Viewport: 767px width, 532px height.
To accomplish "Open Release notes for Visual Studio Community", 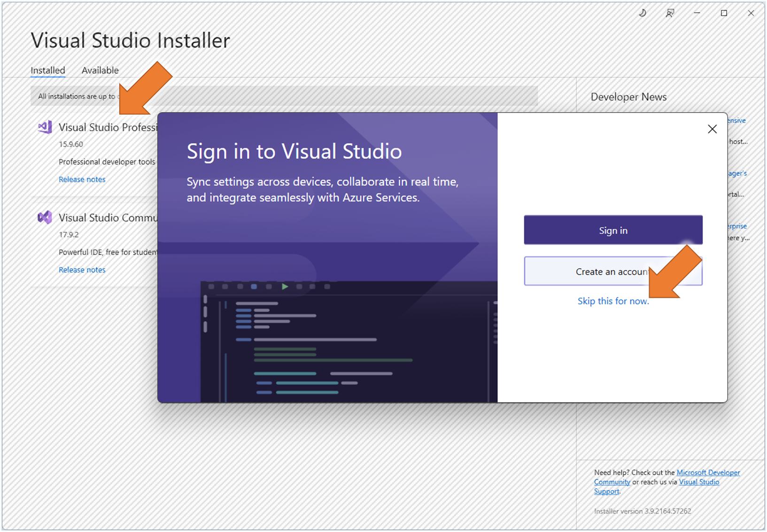I will (82, 270).
